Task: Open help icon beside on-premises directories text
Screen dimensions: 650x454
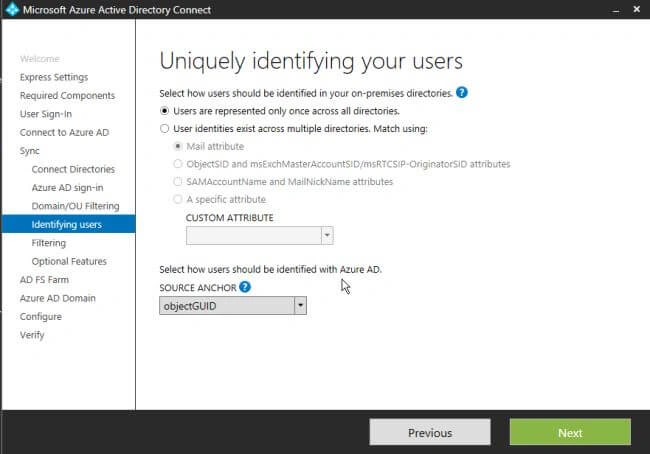Action: tap(462, 92)
